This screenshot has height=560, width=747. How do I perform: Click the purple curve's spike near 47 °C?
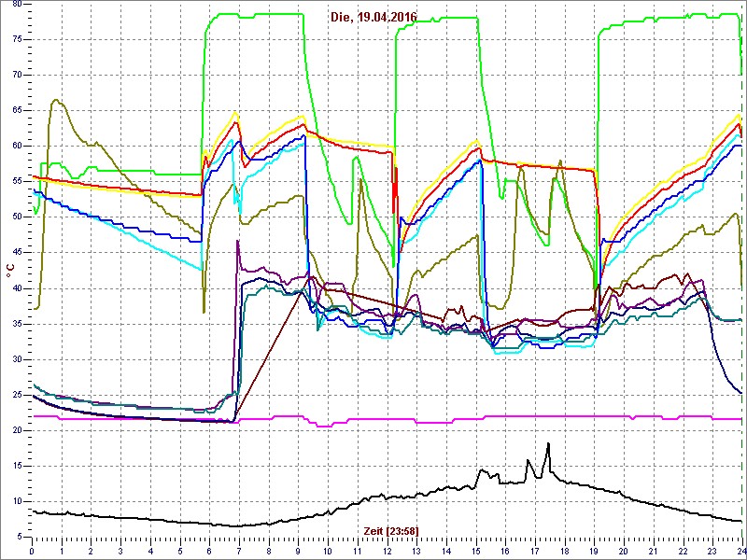pyautogui.click(x=237, y=242)
